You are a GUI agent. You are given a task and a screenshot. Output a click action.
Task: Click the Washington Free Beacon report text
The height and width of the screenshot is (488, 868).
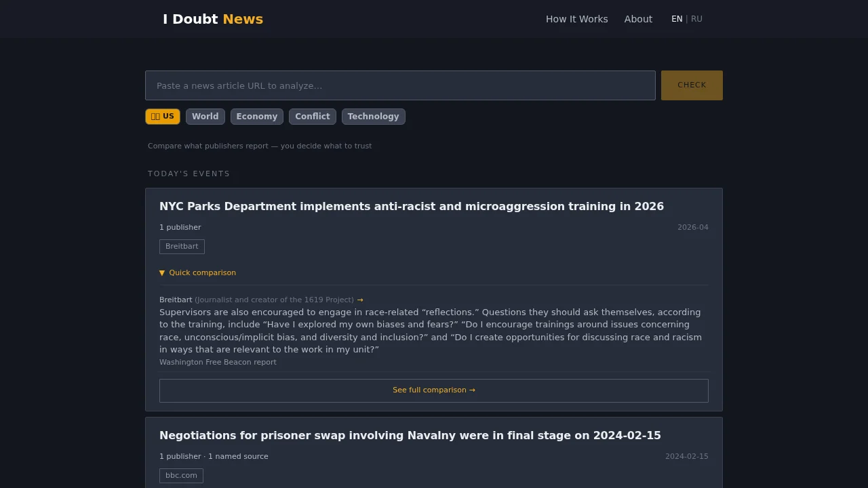218,362
